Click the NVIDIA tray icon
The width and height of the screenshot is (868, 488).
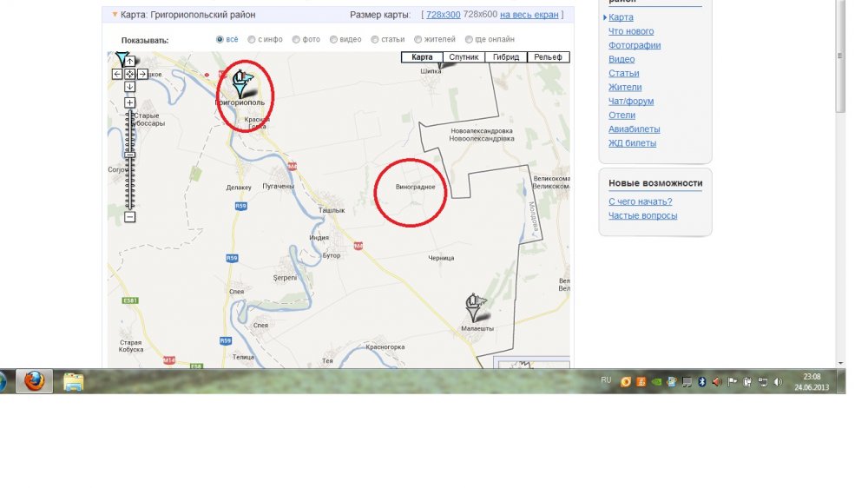(x=656, y=382)
